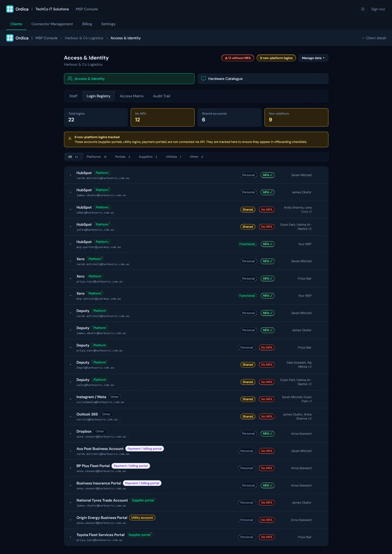Filter logins by Other
The height and width of the screenshot is (554, 392).
tap(196, 157)
